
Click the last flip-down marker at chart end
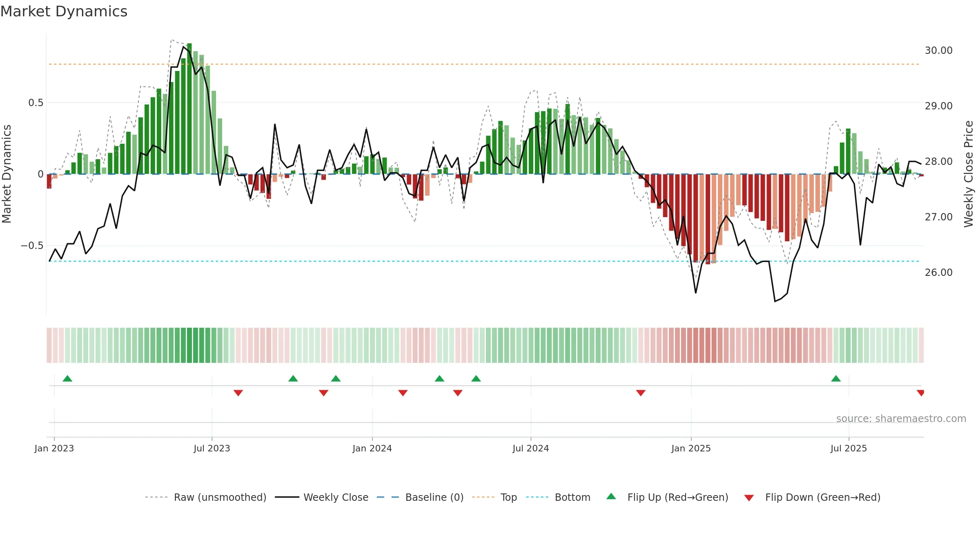pos(920,393)
